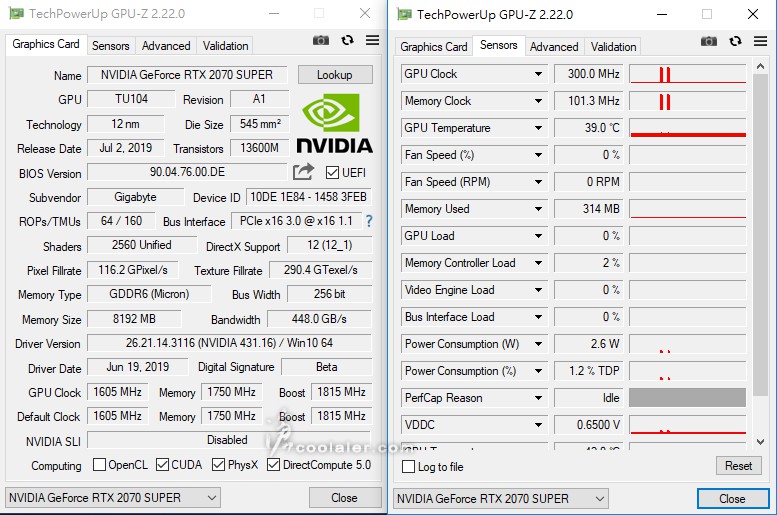Screen dimensions: 777x515
Task: Click the GPU Clock sensor graph
Action: pos(688,74)
